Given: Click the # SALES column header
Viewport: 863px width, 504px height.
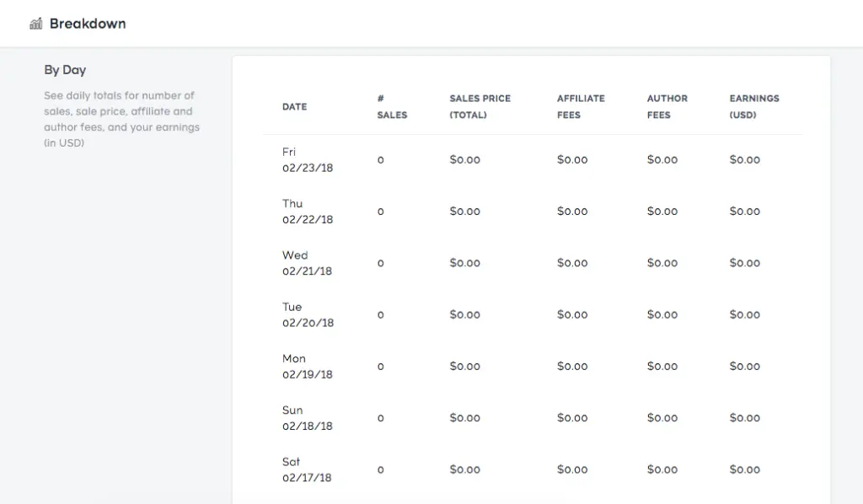Looking at the screenshot, I should pyautogui.click(x=391, y=107).
